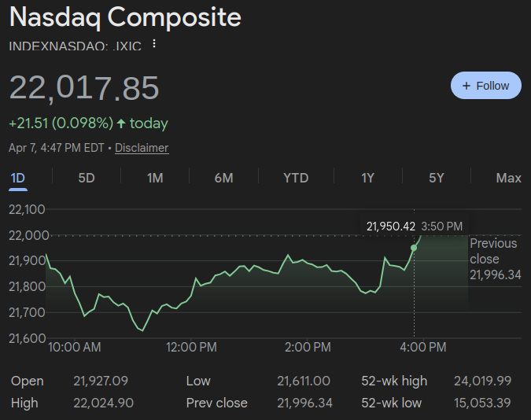Open the three-dot more options menu
Viewport: 531px width, 420px height.
[x=154, y=44]
